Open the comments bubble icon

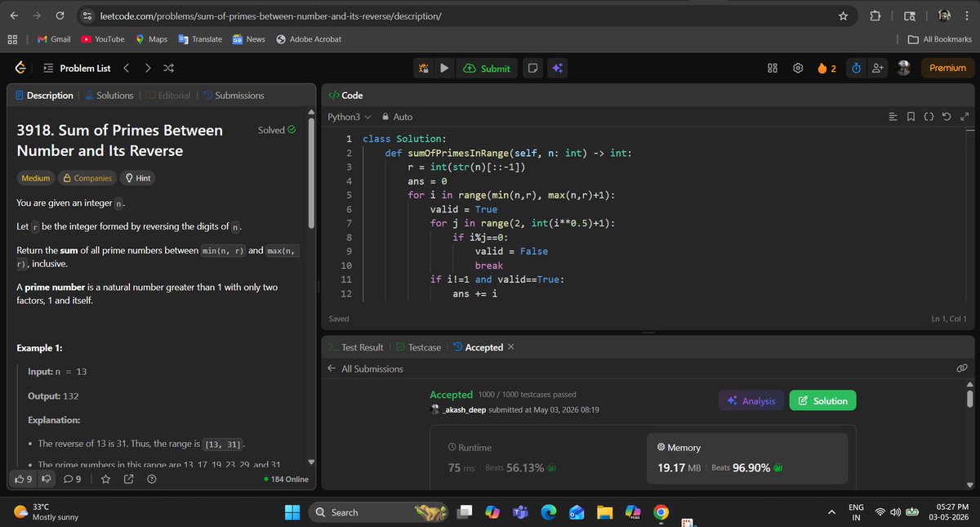(x=72, y=479)
